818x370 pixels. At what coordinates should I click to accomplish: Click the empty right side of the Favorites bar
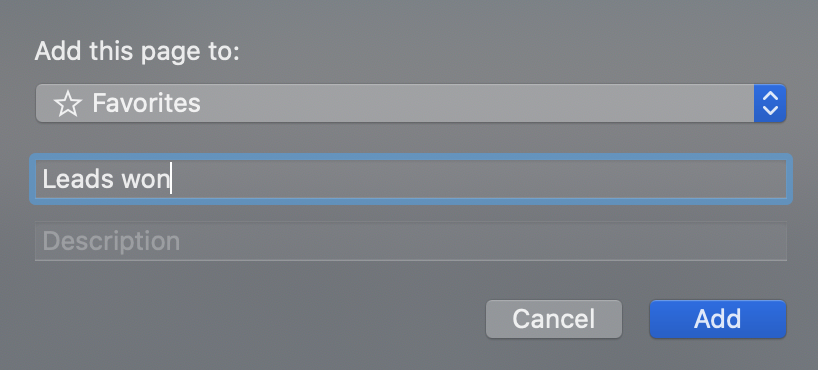[477, 103]
